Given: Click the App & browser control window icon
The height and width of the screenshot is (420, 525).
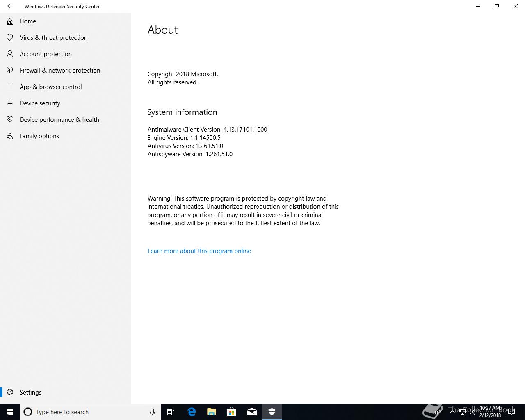Looking at the screenshot, I should point(10,87).
